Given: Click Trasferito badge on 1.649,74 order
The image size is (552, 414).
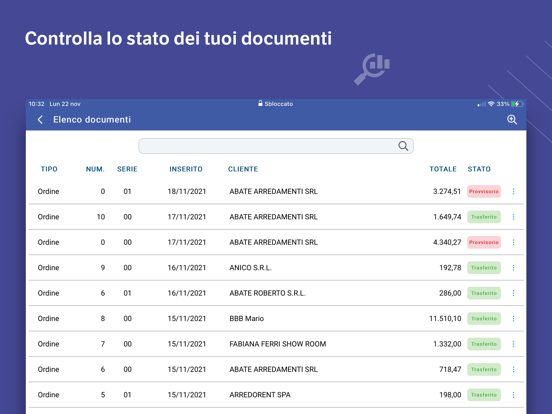Looking at the screenshot, I should 484,217.
